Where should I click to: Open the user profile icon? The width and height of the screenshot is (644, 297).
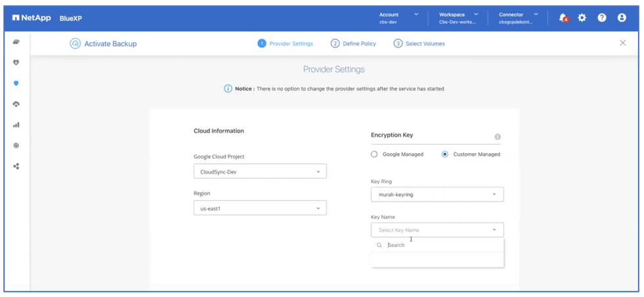click(x=622, y=18)
